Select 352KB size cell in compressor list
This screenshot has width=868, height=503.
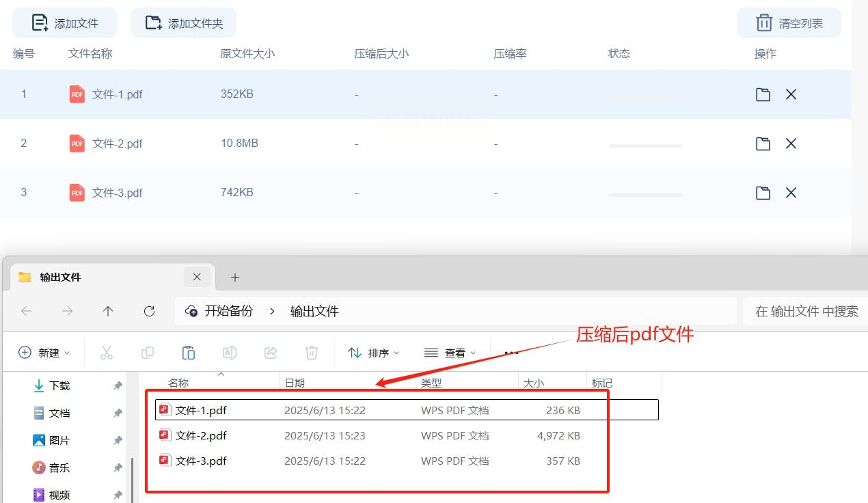237,94
